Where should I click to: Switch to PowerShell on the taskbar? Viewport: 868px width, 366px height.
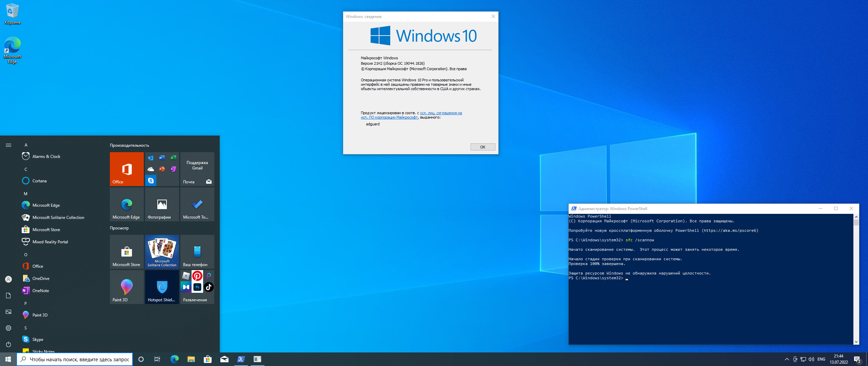click(241, 359)
